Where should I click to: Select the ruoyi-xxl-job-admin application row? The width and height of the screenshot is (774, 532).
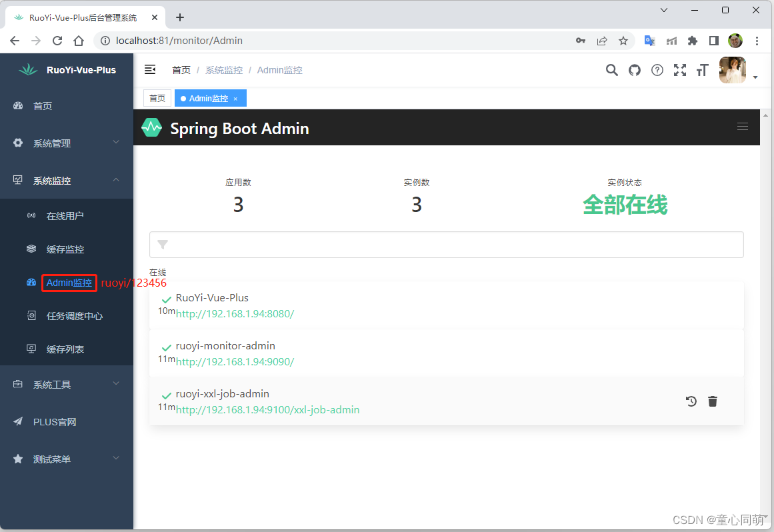click(446, 401)
